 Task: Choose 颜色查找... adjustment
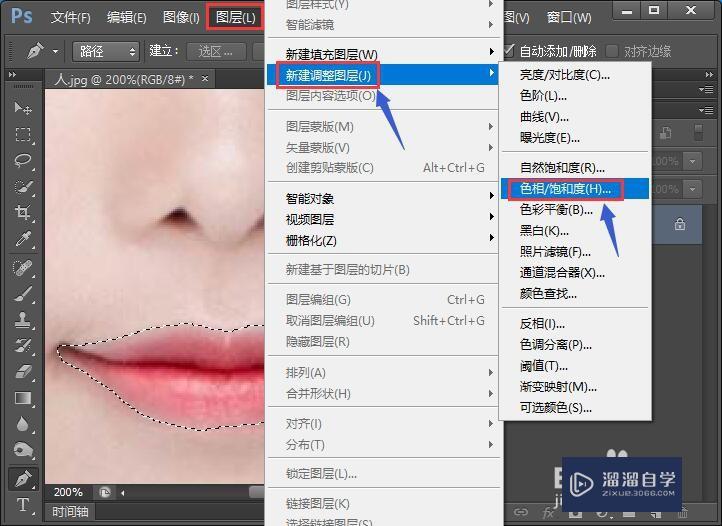point(575,293)
